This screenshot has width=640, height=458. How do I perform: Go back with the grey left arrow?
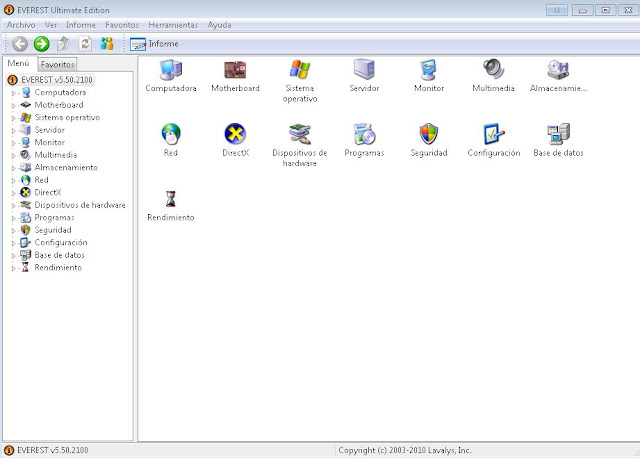(20, 44)
